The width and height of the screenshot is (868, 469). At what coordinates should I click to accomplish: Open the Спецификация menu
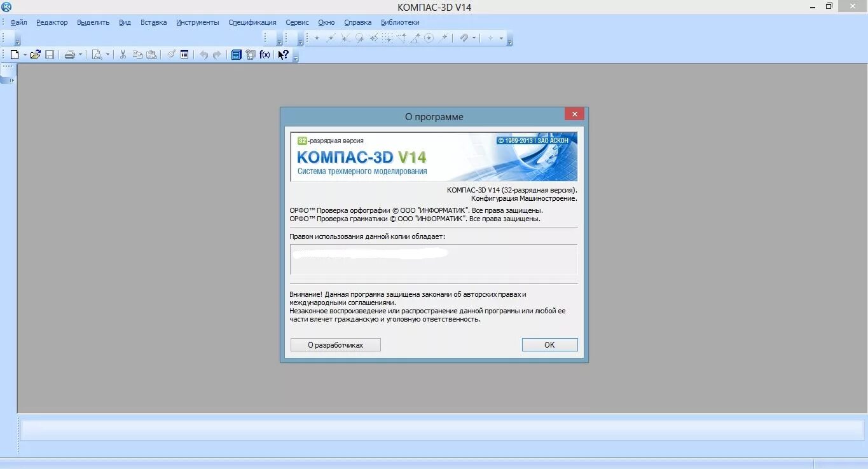click(252, 22)
